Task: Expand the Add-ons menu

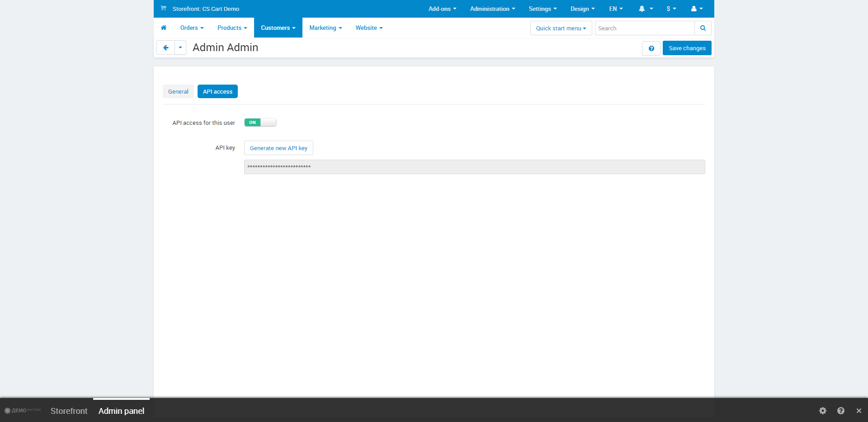Action: pos(442,9)
